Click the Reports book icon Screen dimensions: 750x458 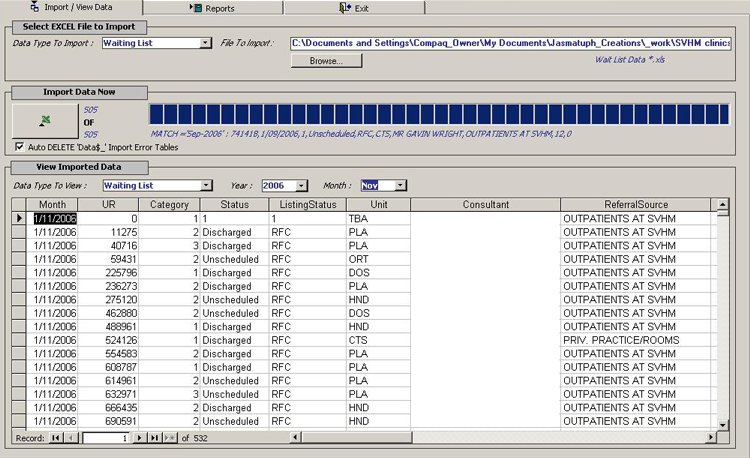196,8
